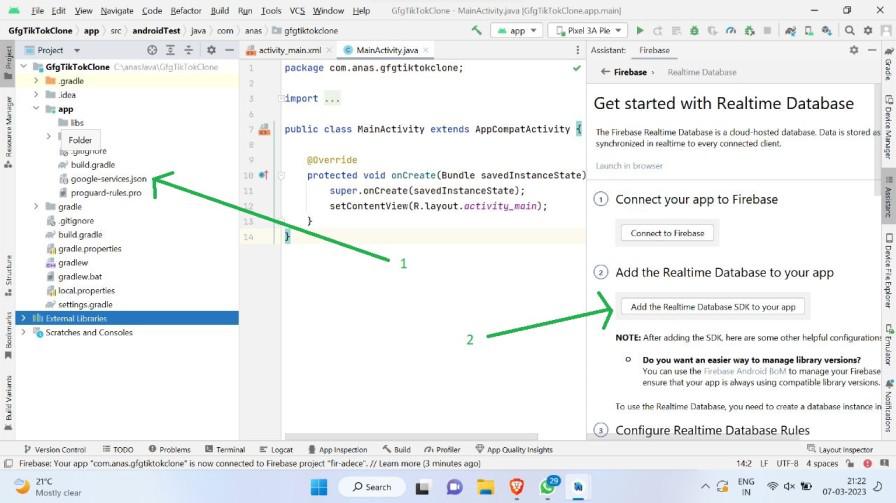Open the app run configuration dropdown
The image size is (896, 503).
click(x=517, y=30)
